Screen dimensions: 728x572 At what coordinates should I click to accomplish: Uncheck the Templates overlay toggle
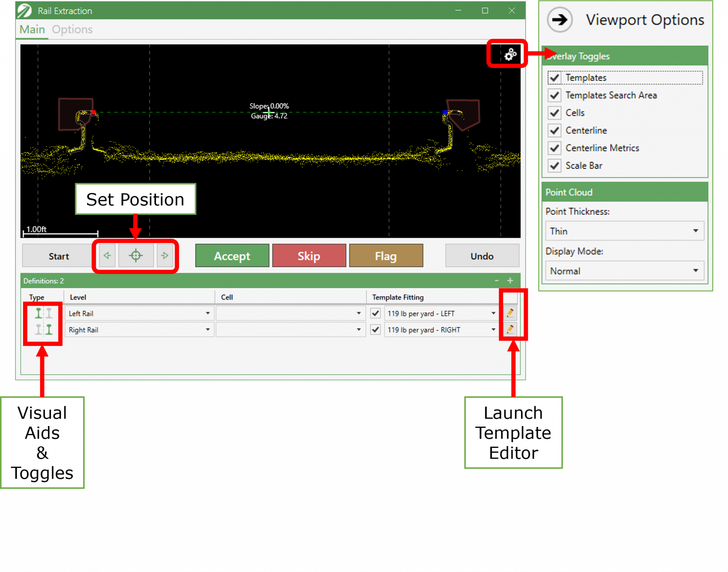555,77
